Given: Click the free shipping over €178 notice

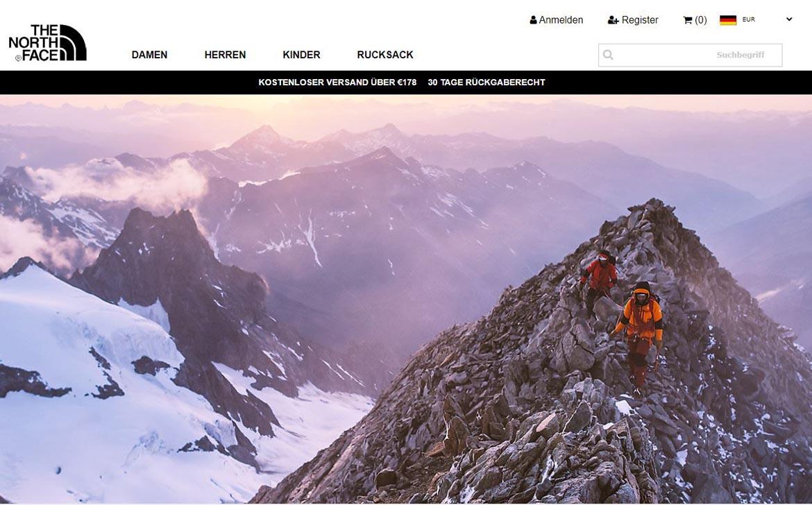Looking at the screenshot, I should coord(337,83).
